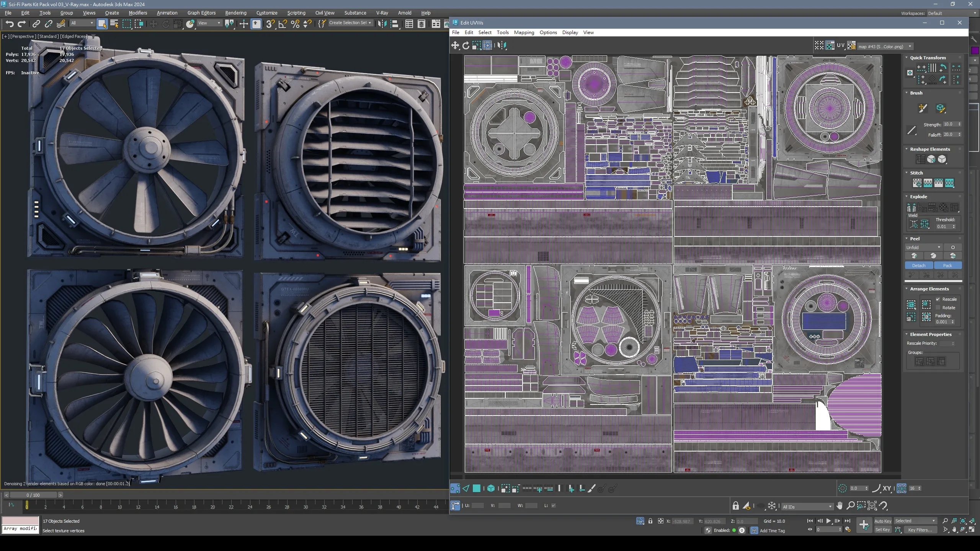Click the Undo arrow in main toolbar

(10, 24)
